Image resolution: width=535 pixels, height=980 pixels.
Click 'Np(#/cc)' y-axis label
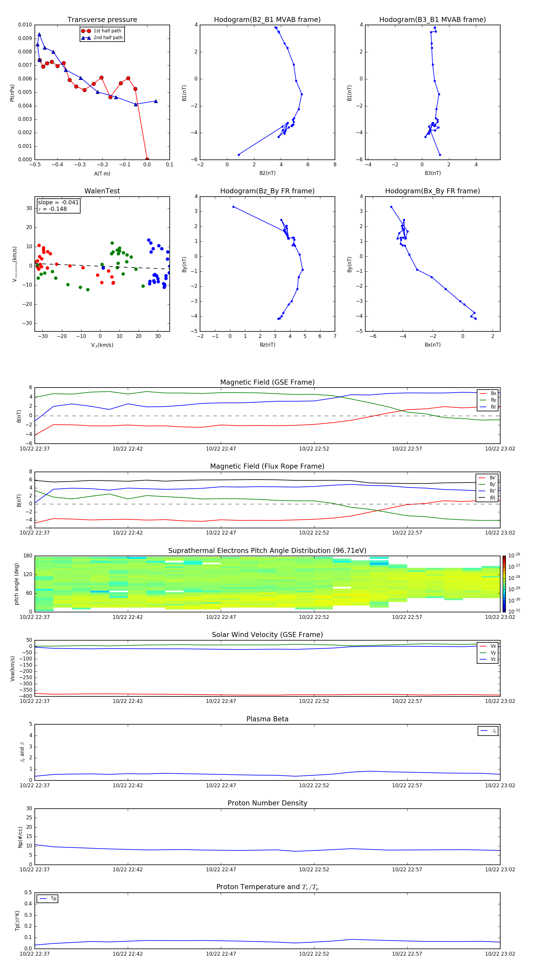click(21, 837)
